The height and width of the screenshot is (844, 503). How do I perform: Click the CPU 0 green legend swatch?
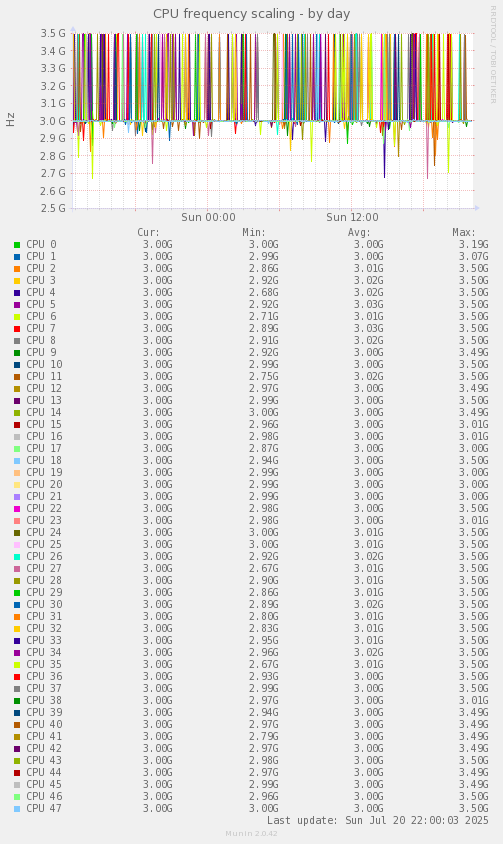tap(17, 245)
